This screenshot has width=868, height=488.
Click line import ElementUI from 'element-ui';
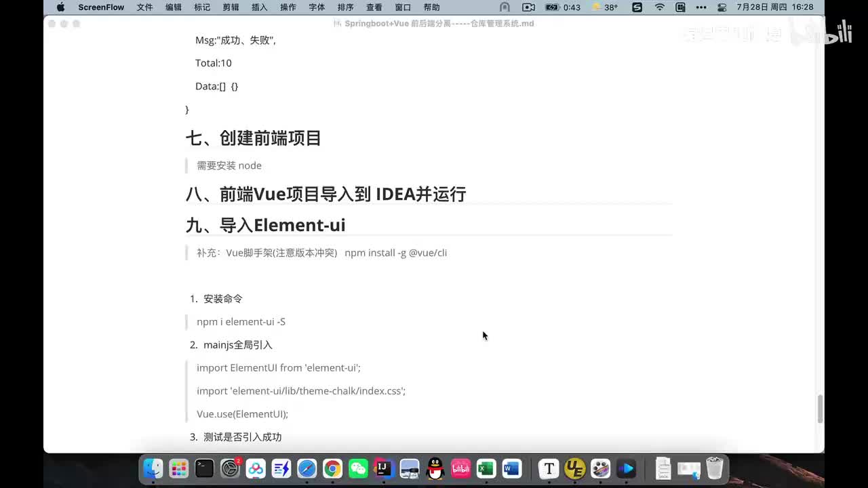(x=279, y=368)
